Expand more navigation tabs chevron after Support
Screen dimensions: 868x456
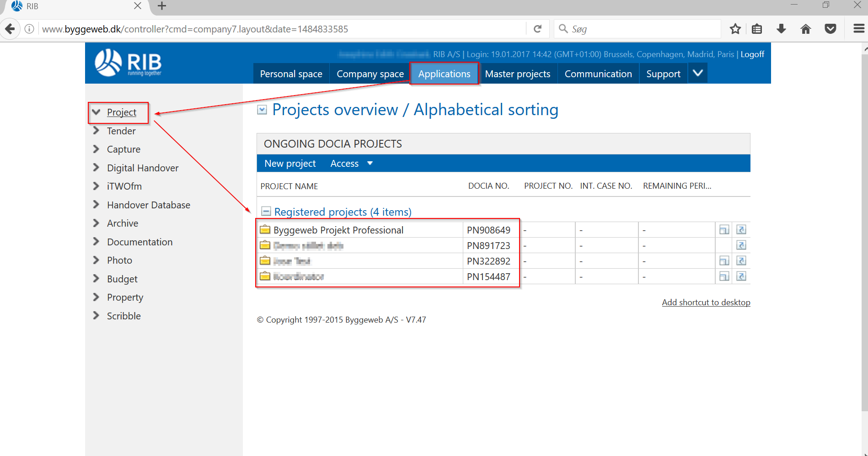(x=698, y=74)
